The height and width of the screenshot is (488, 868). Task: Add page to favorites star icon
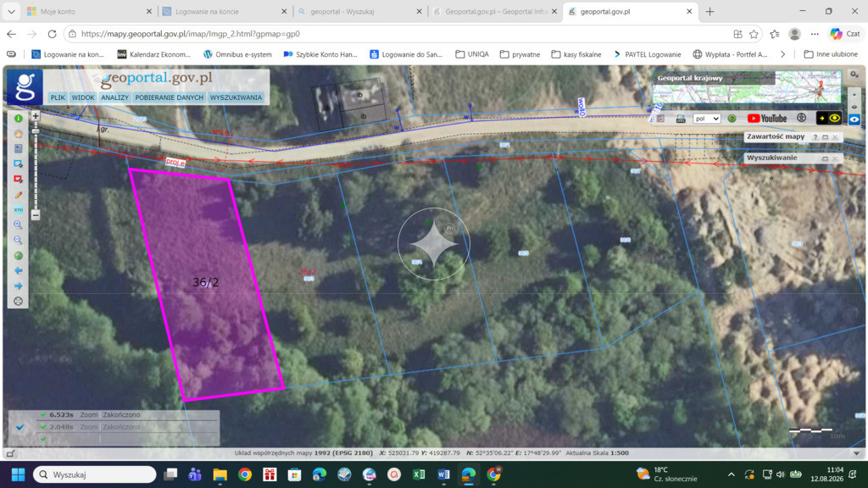[x=754, y=34]
